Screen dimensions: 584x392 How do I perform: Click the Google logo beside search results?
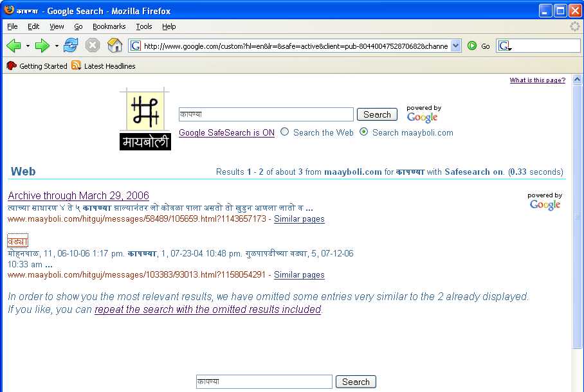[545, 205]
